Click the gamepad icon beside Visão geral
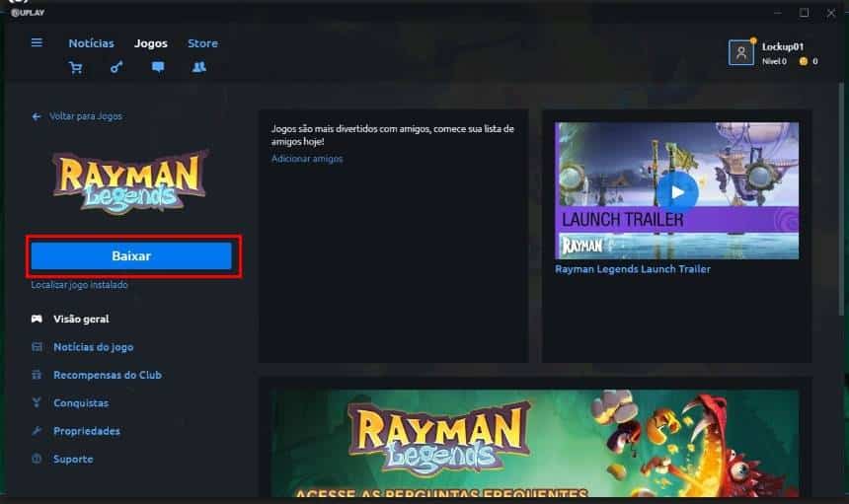Image resolution: width=849 pixels, height=504 pixels. [37, 319]
